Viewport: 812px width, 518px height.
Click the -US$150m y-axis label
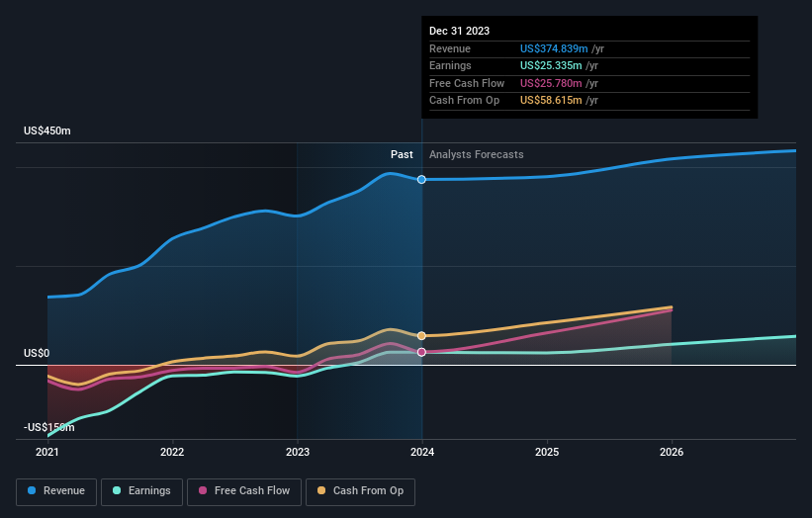[x=48, y=427]
